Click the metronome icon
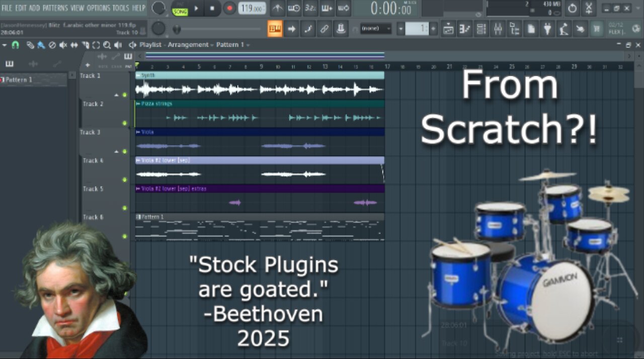This screenshot has height=359, width=644. click(277, 8)
